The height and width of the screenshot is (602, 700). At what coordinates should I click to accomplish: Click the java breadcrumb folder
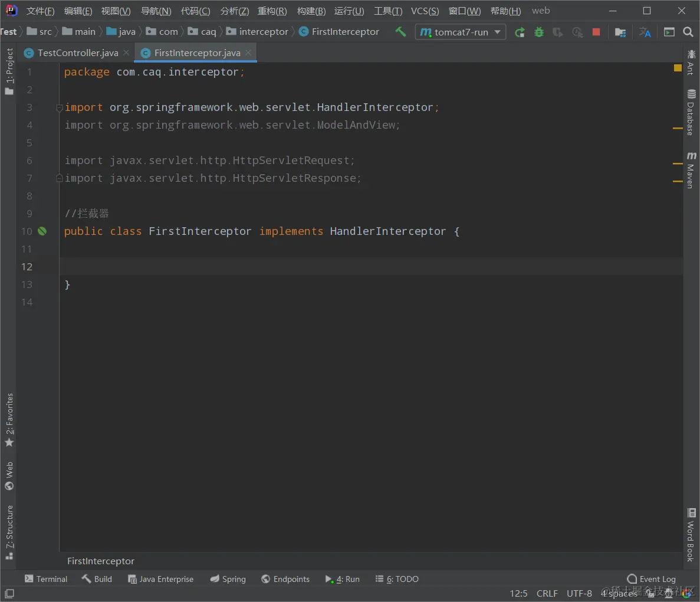[121, 32]
